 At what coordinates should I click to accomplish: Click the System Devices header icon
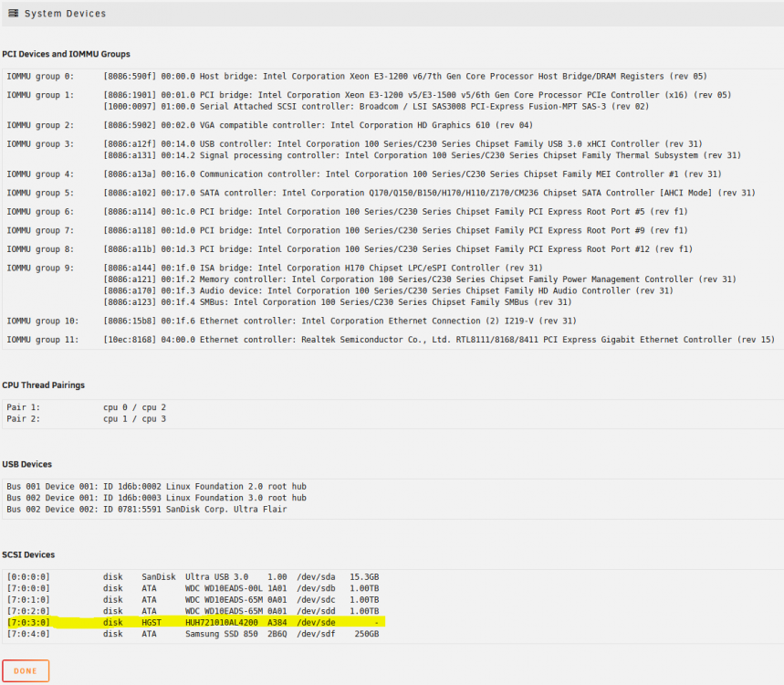point(14,14)
